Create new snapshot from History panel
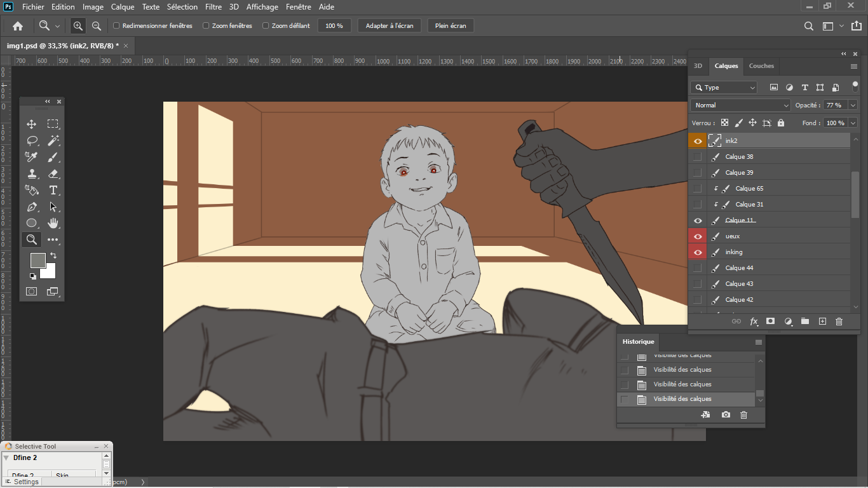This screenshot has width=868, height=488. [x=726, y=415]
